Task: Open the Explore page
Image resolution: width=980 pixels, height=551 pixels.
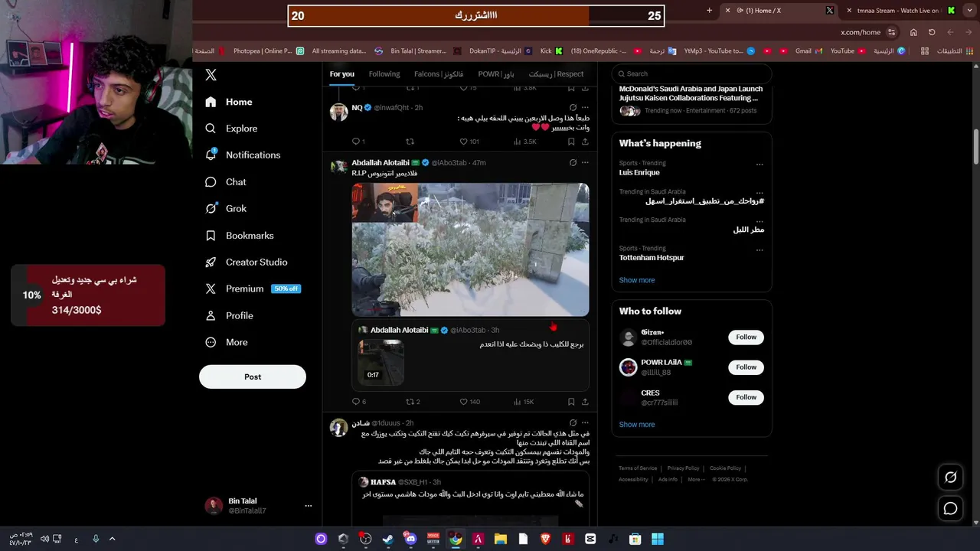Action: (231, 129)
